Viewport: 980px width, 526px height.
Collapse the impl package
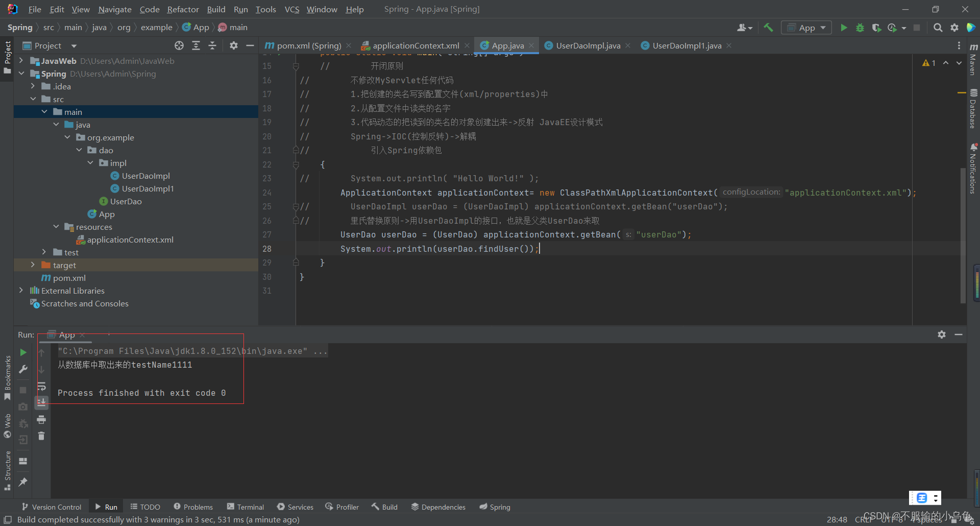click(x=90, y=163)
